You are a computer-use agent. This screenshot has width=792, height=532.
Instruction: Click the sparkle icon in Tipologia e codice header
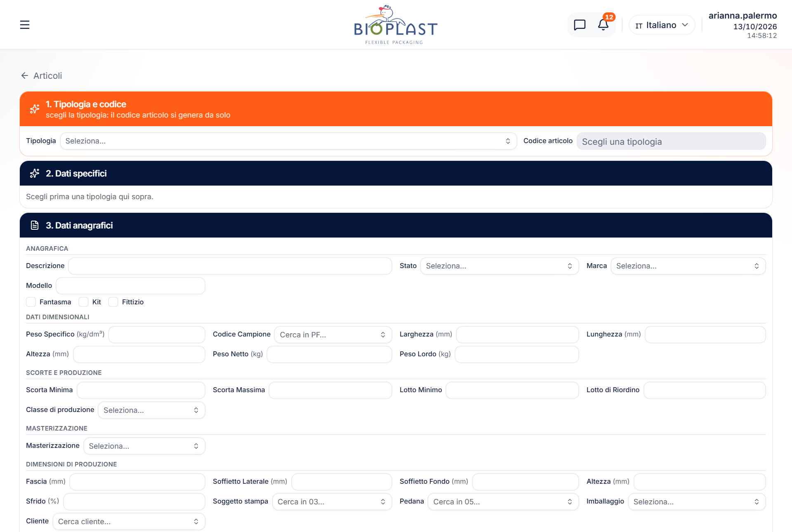35,109
